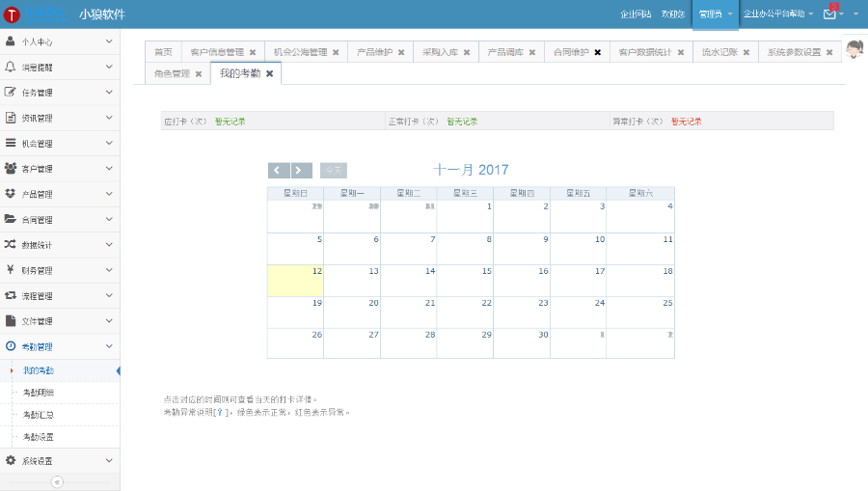Image resolution: width=868 pixels, height=491 pixels.
Task: Click the 机会管理 list icon
Action: pyautogui.click(x=10, y=143)
